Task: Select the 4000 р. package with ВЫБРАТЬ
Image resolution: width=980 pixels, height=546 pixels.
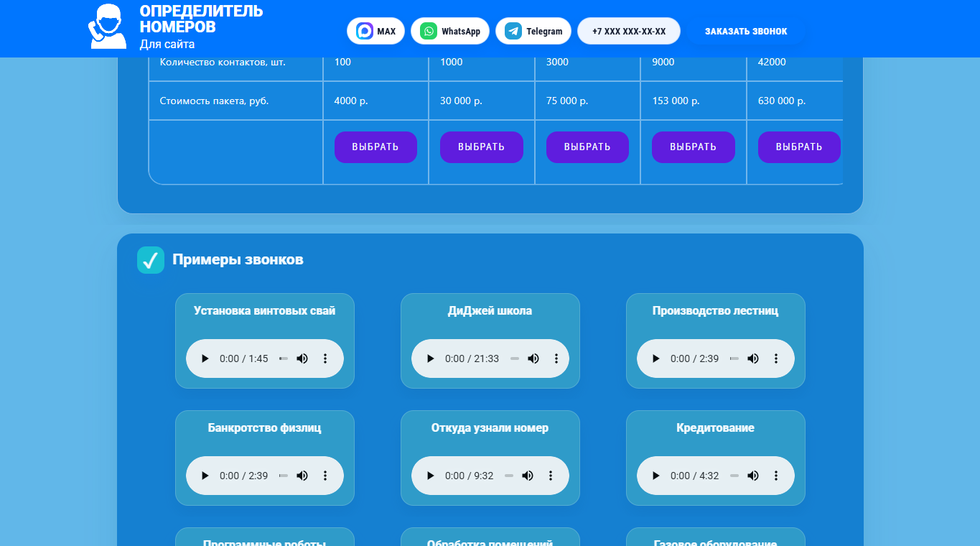Action: pos(375,147)
